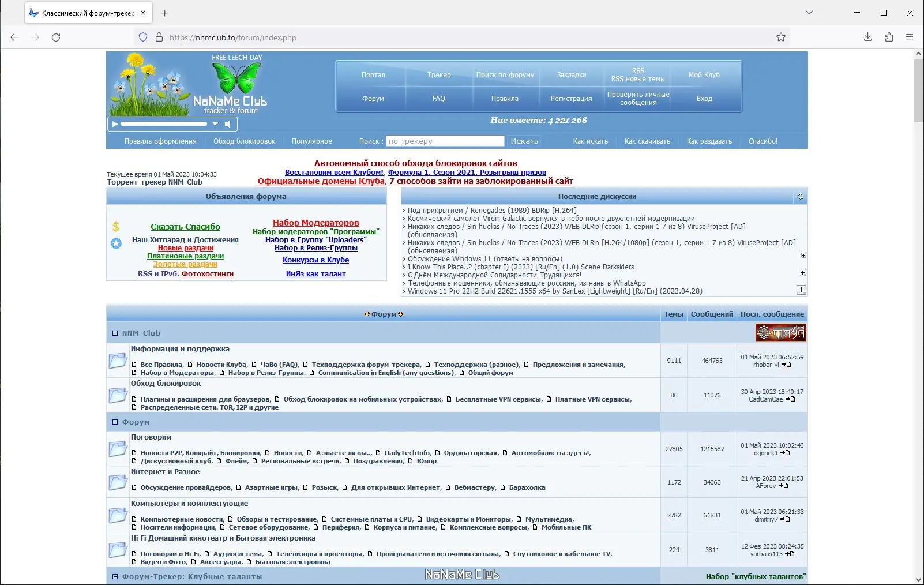The image size is (924, 585).
Task: Open Автономный способ обхода блокировок сайтов link
Action: 415,163
